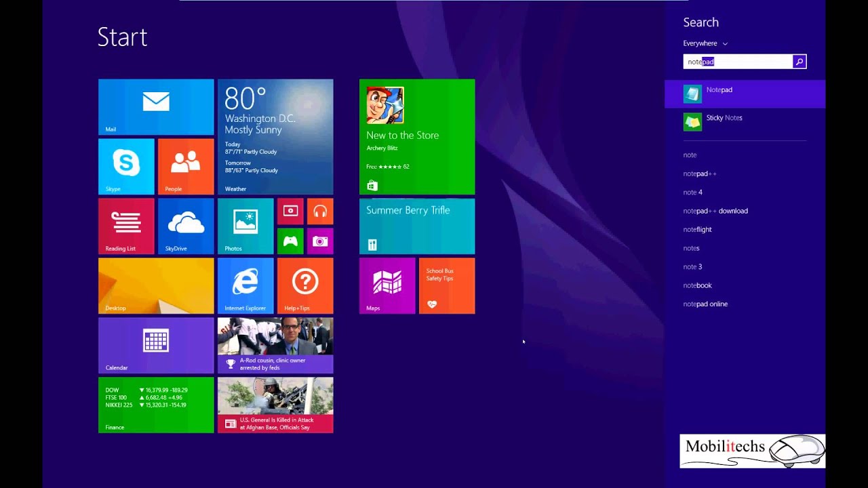Viewport: 868px width, 488px height.
Task: Open the Mail tile
Action: 156,107
